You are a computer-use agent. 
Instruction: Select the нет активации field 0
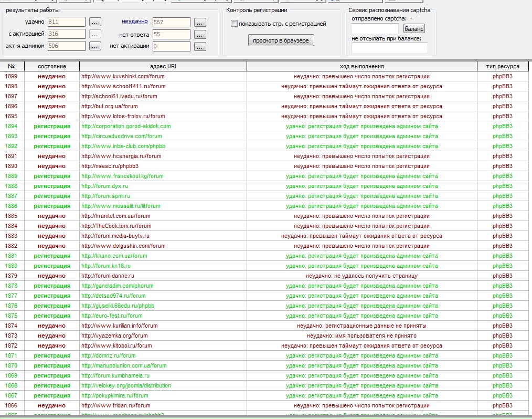click(172, 46)
